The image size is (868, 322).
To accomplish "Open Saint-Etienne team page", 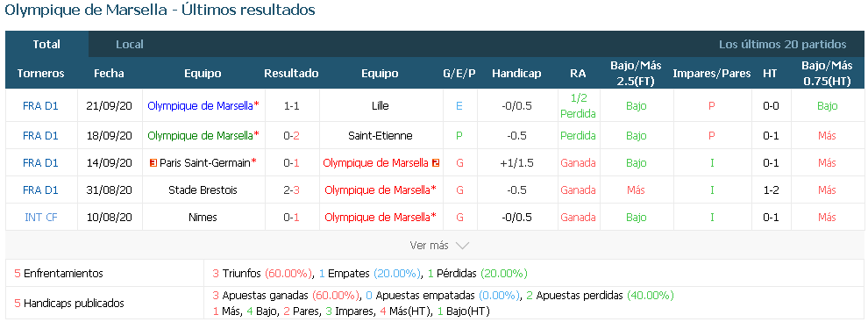I will (381, 136).
